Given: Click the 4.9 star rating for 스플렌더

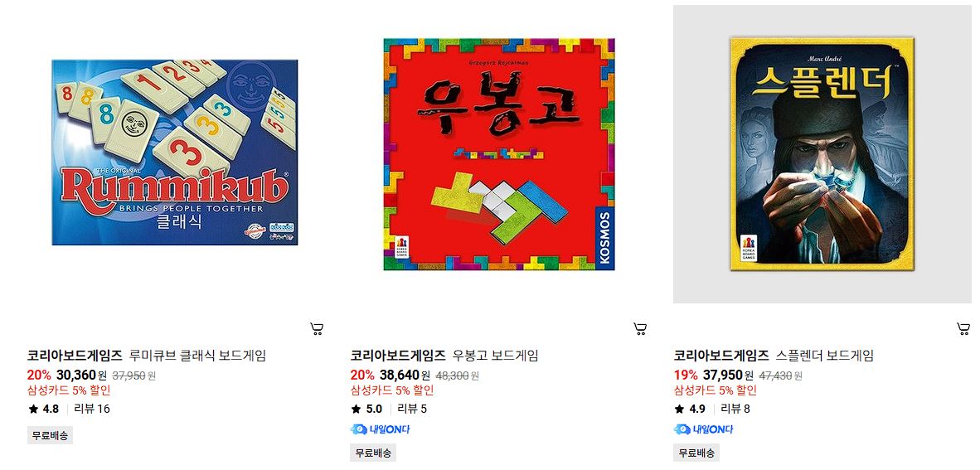Looking at the screenshot, I should (689, 409).
